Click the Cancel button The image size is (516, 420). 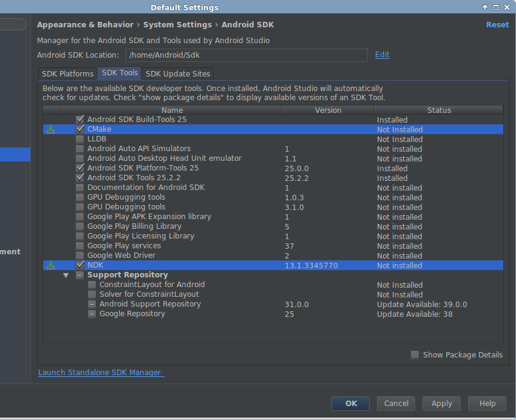point(396,403)
